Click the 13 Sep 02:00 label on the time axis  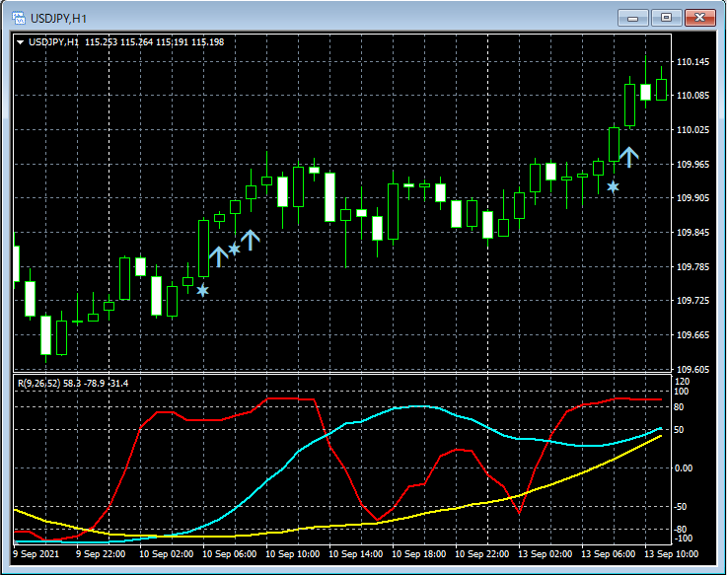[546, 554]
